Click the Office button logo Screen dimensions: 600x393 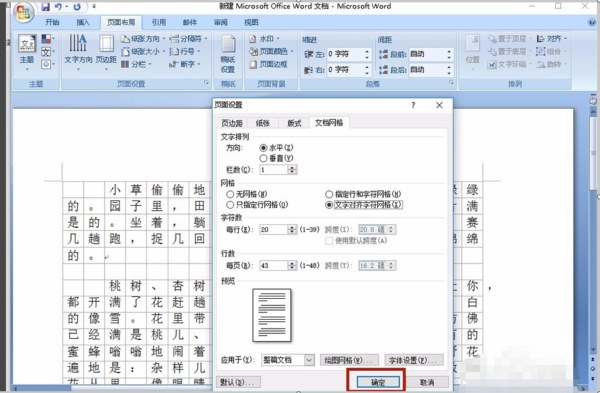point(23,12)
